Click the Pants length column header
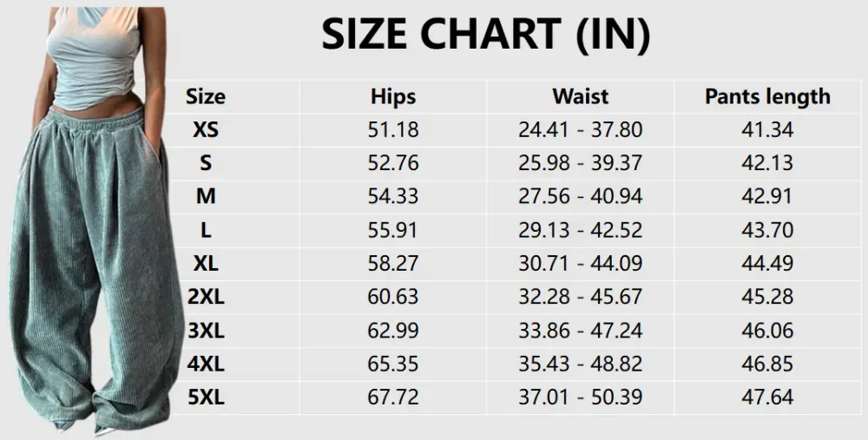Screen dimensions: 868x440 pyautogui.click(x=767, y=96)
